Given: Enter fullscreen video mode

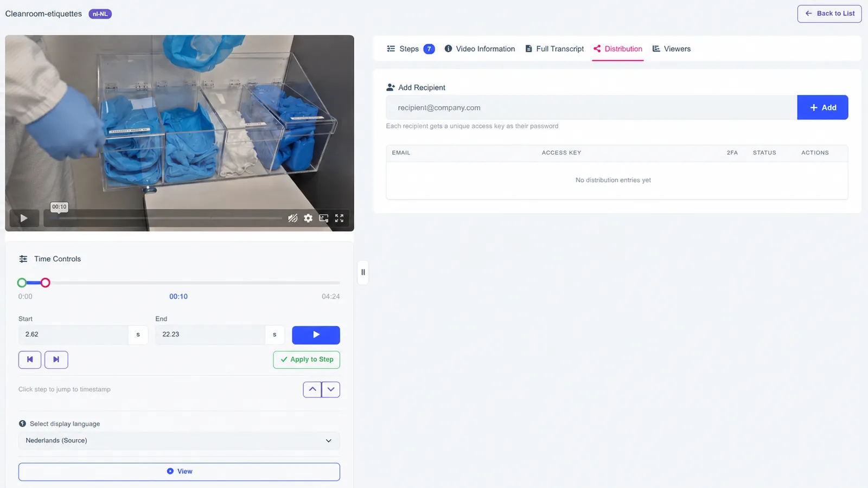Looking at the screenshot, I should pos(340,218).
